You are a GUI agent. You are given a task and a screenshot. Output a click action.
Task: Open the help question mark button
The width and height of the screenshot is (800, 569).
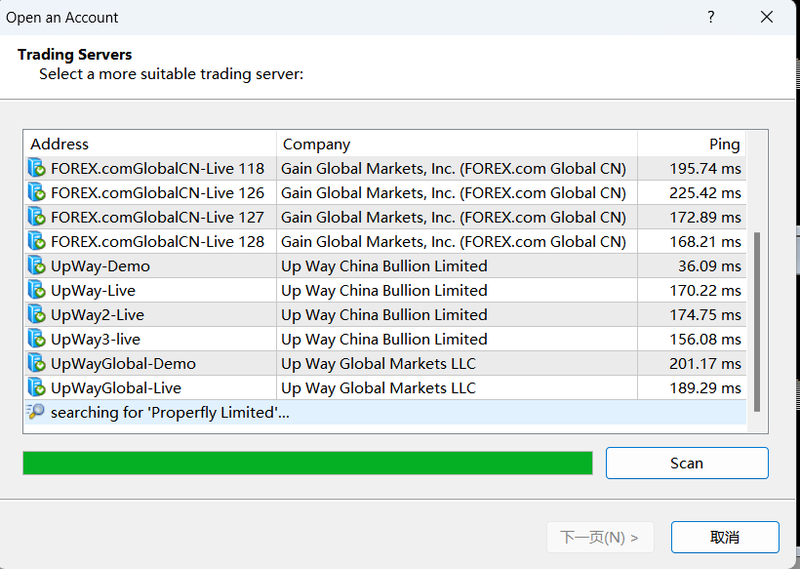click(x=711, y=17)
